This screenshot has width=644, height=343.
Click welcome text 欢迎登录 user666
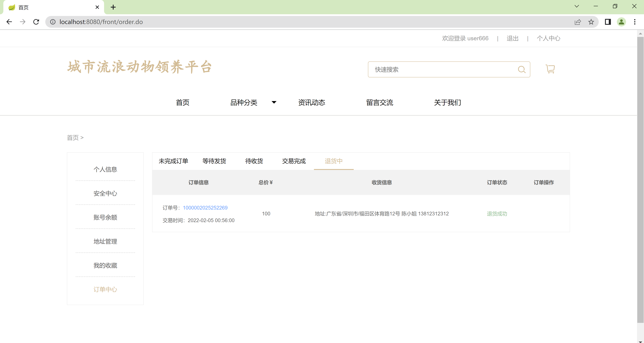pyautogui.click(x=465, y=38)
